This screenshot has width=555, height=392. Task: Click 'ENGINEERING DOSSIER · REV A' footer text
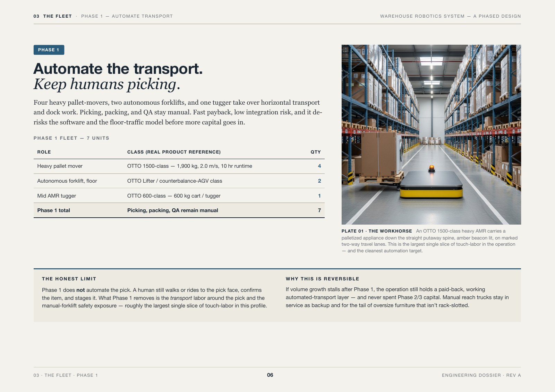481,375
